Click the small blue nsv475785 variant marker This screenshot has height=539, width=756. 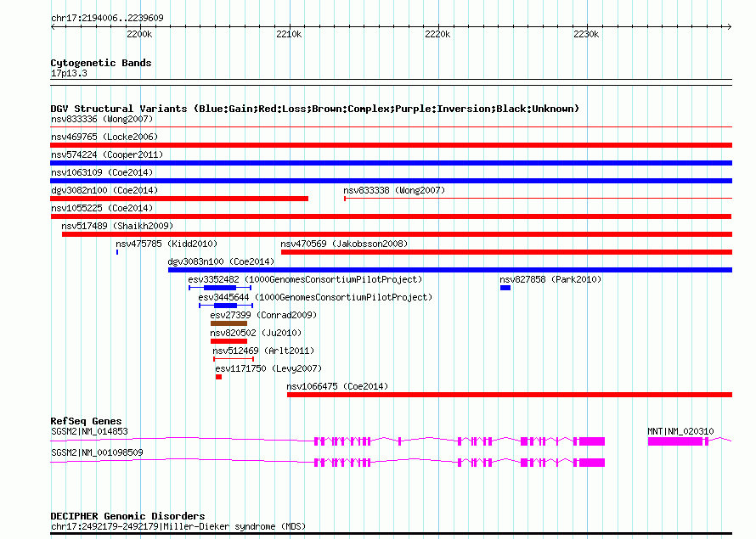click(x=117, y=252)
